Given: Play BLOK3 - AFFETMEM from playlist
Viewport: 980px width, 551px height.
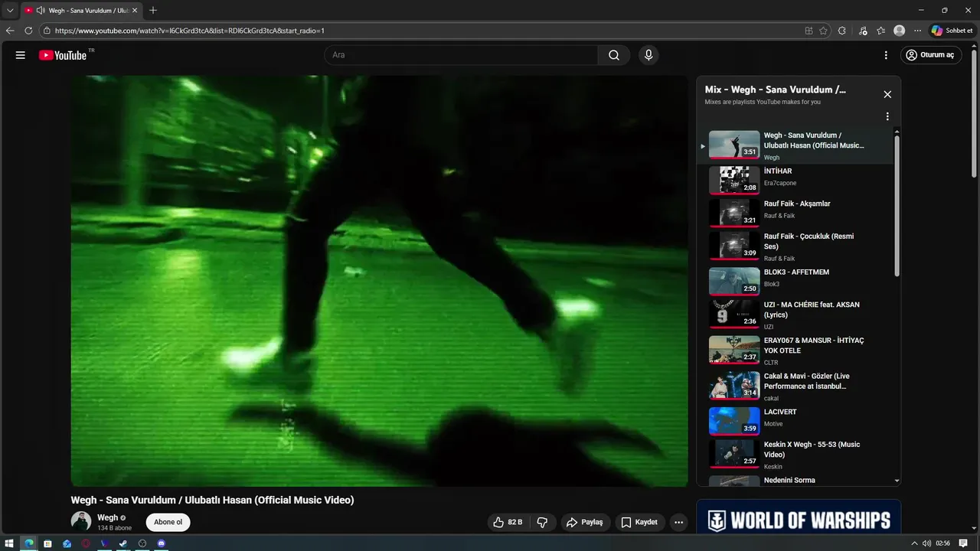Looking at the screenshot, I should coord(796,281).
